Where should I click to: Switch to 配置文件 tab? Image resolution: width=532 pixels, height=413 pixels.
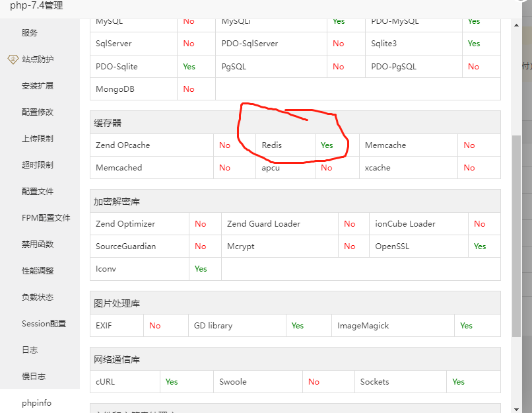(38, 192)
